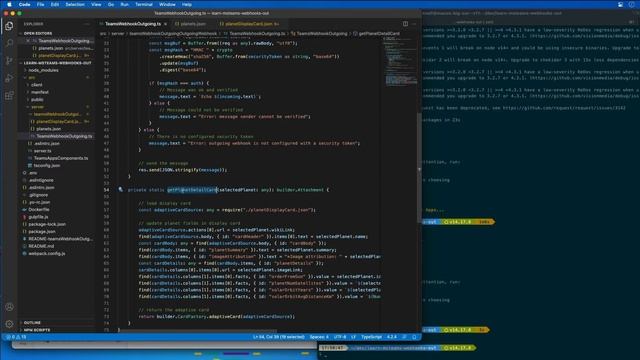Open tsconfig.json in the file tree
Image resolution: width=640 pixels, height=360 pixels.
click(47, 166)
